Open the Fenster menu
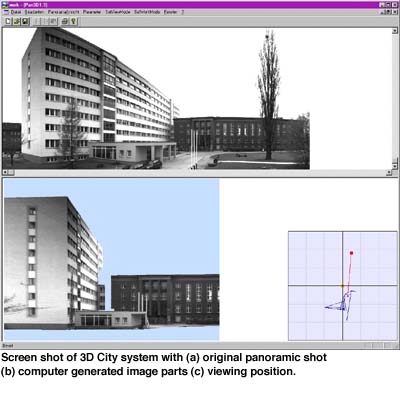Viewport: 400px width, 397px height. pyautogui.click(x=170, y=12)
